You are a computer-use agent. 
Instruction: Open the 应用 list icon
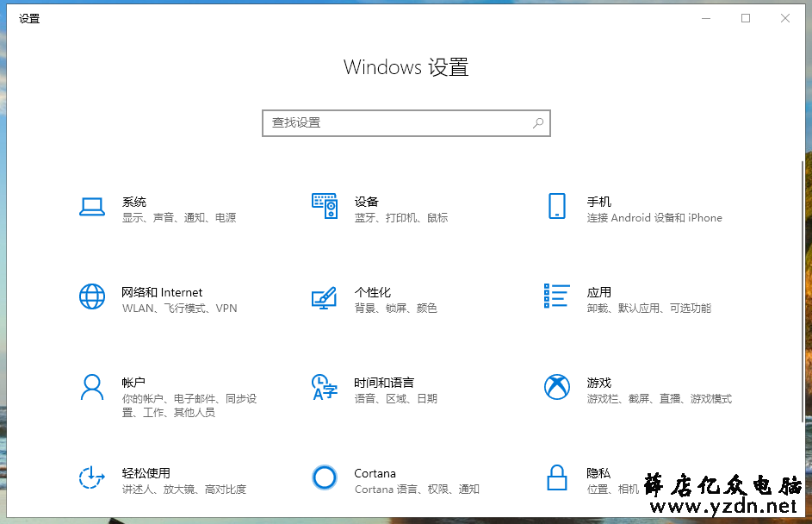click(x=557, y=296)
